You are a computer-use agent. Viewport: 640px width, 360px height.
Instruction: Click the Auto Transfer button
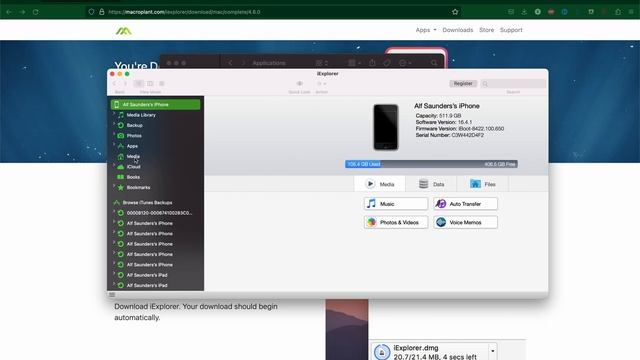point(465,204)
